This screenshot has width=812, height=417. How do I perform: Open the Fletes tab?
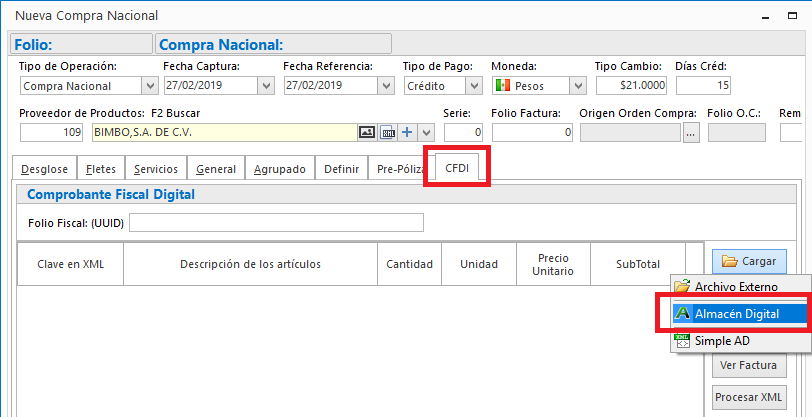tap(101, 169)
